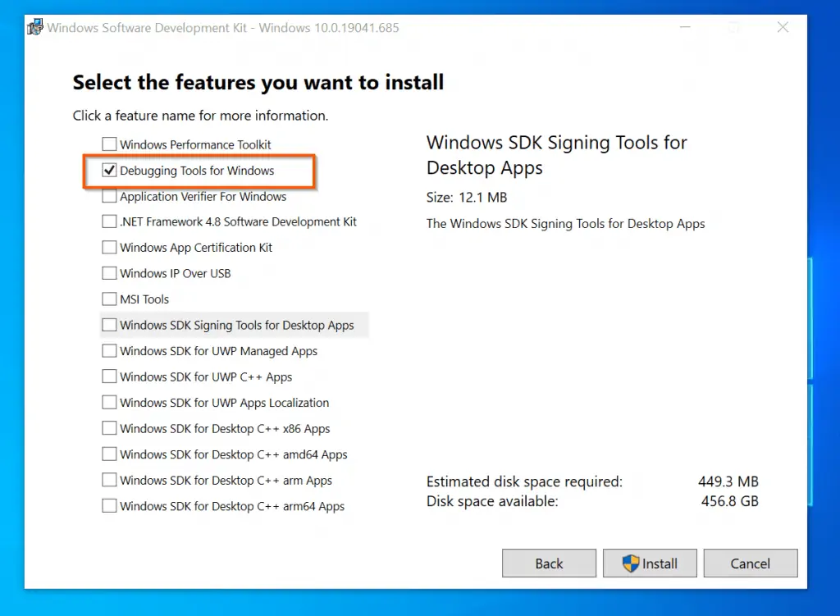Enable Windows App Certification Kit checkbox
840x616 pixels.
click(x=109, y=248)
